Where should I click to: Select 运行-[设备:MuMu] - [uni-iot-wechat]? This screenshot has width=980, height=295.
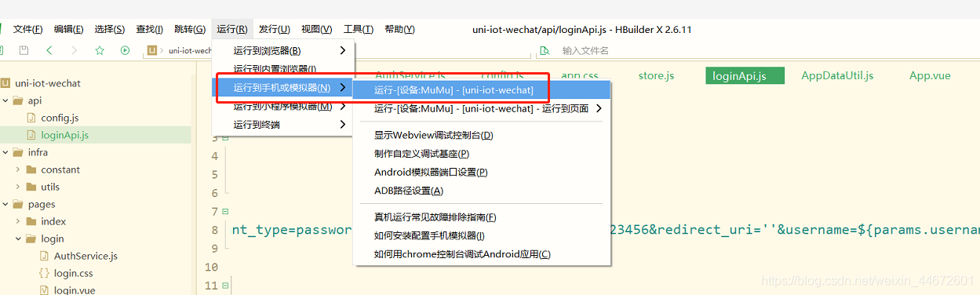pos(483,90)
